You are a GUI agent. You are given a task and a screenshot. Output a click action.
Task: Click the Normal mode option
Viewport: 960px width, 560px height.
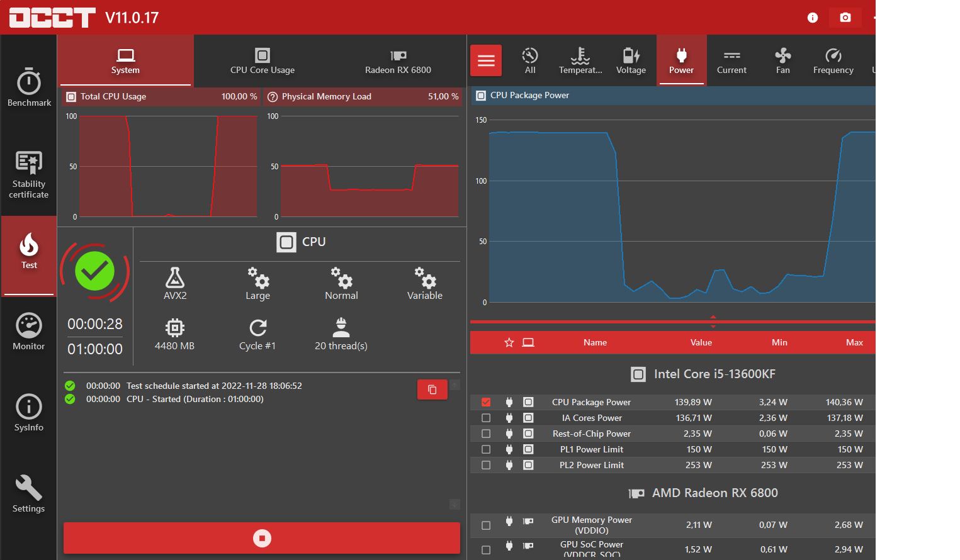[x=341, y=284]
